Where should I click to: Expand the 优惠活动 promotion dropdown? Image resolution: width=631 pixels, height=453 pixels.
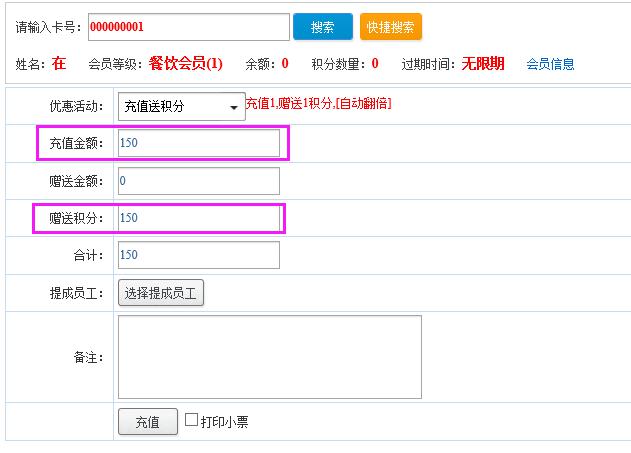pos(181,107)
